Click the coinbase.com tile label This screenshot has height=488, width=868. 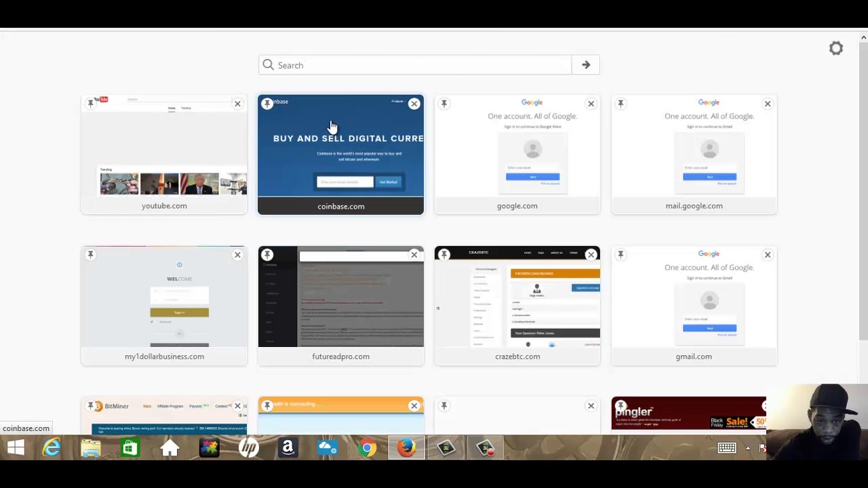340,206
